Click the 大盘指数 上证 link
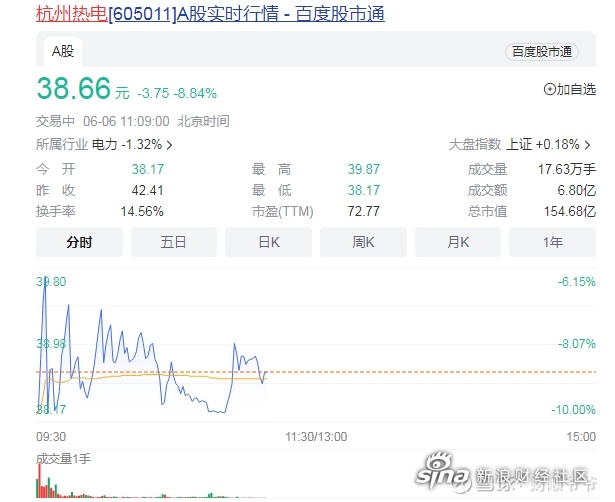Screen dimensions: 615x502 coord(519,145)
